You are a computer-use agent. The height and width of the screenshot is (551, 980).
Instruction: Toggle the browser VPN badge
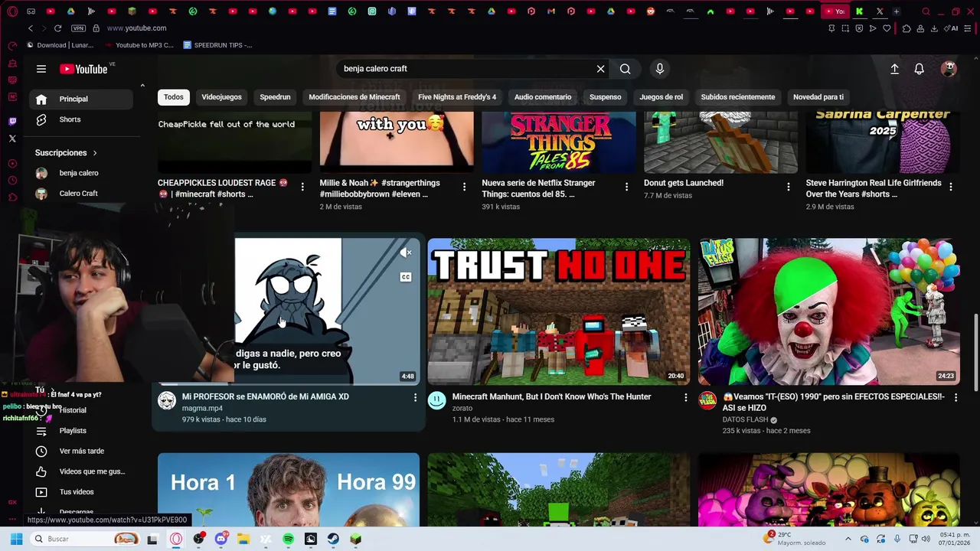tap(78, 28)
